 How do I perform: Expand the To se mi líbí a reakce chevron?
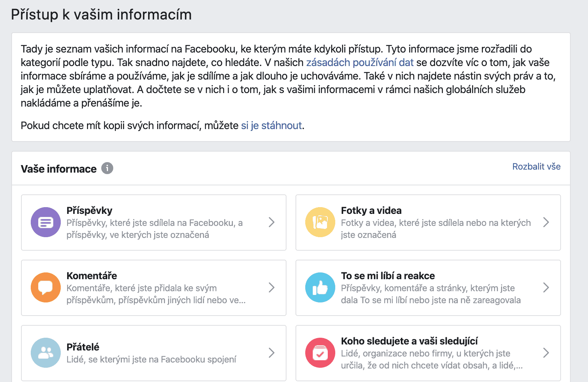click(546, 287)
